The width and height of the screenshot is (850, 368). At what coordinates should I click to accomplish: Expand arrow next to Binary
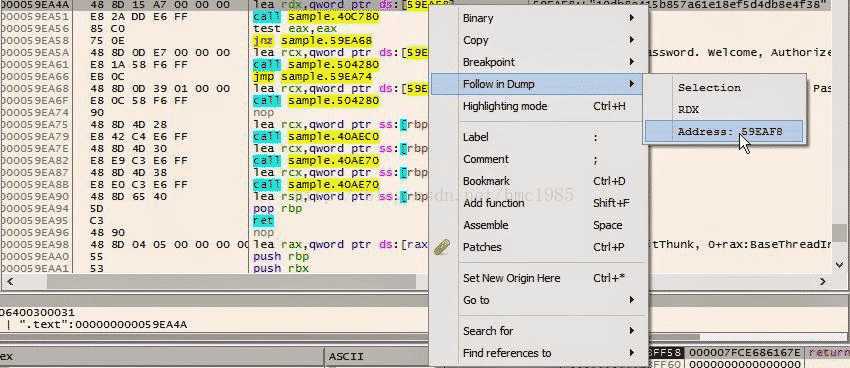coord(632,18)
